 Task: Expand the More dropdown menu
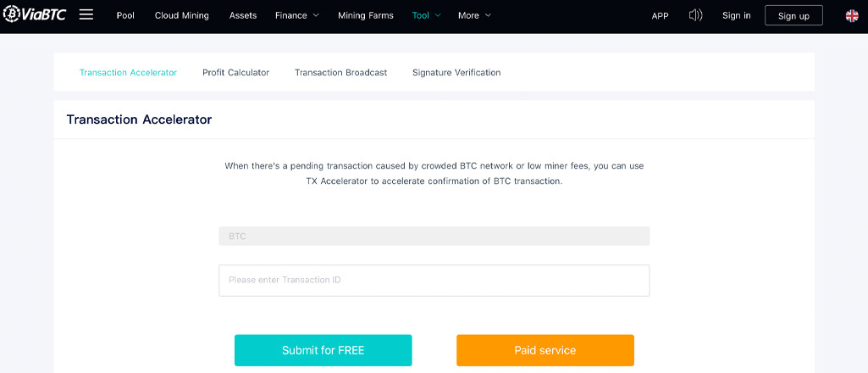pyautogui.click(x=473, y=15)
